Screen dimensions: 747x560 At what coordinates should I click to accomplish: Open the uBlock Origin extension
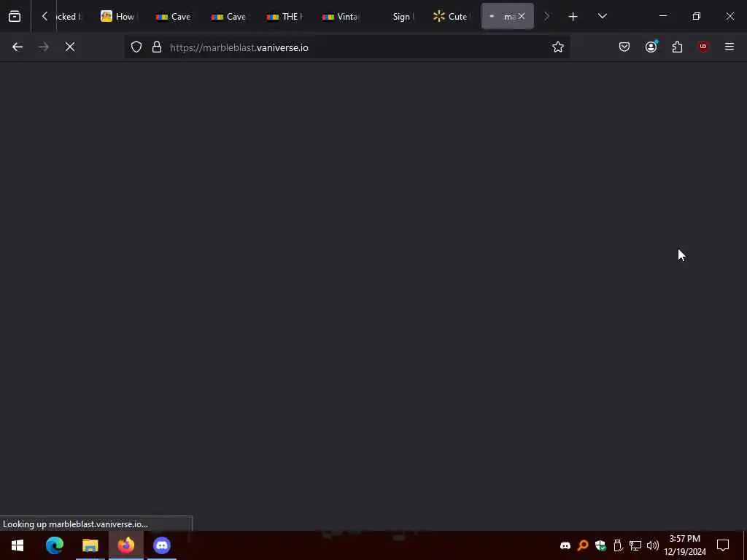[x=703, y=47]
